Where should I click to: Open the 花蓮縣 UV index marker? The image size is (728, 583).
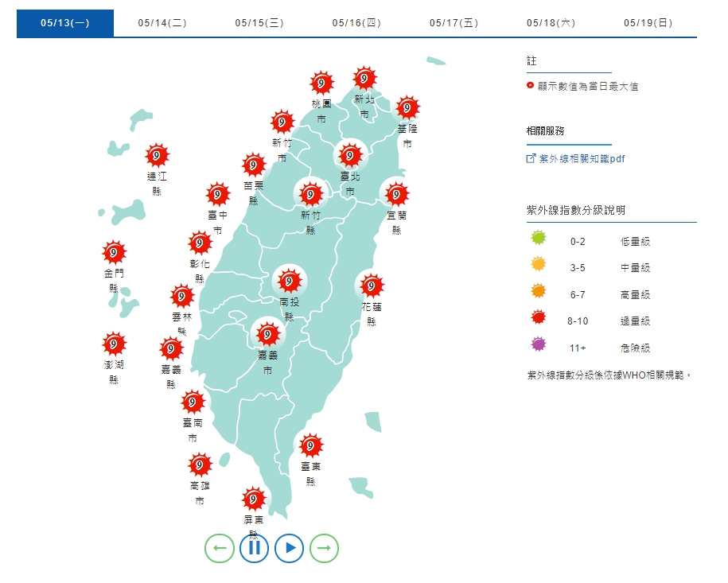tap(371, 285)
